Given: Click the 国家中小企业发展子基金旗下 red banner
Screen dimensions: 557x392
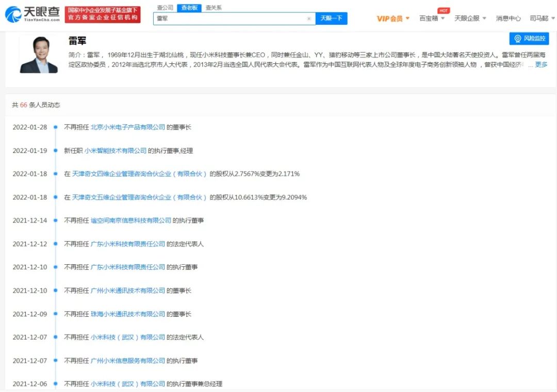Looking at the screenshot, I should click(x=103, y=14).
